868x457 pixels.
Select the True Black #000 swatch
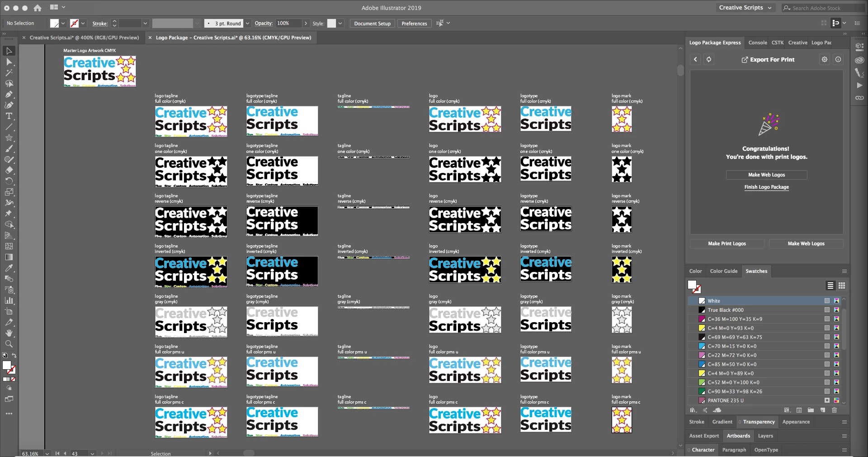[x=764, y=310]
